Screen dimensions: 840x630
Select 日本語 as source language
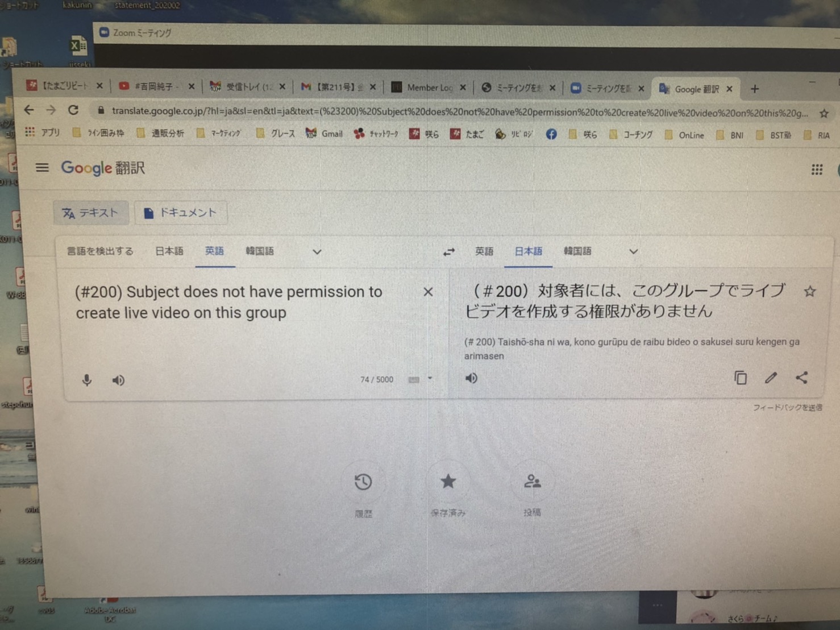(x=169, y=251)
